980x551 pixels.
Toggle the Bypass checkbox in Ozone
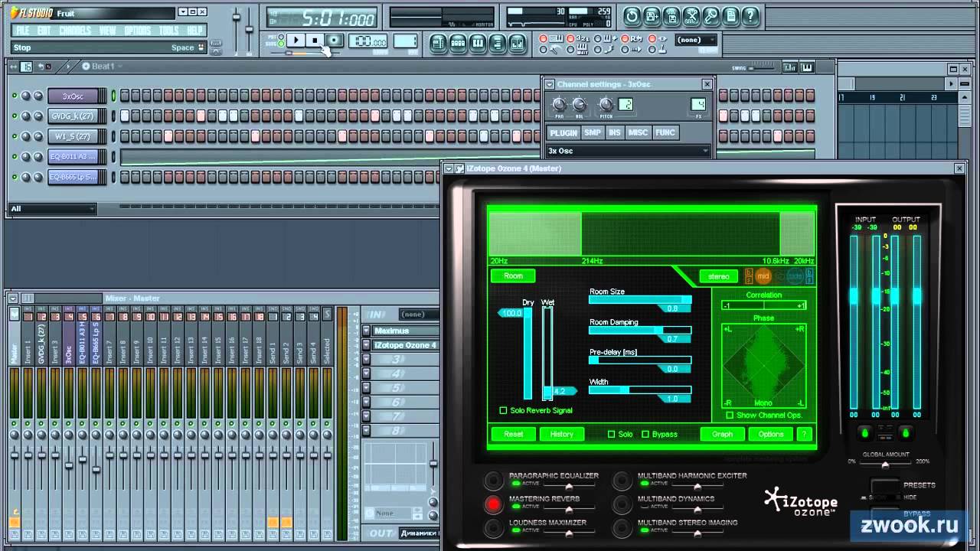(x=645, y=434)
